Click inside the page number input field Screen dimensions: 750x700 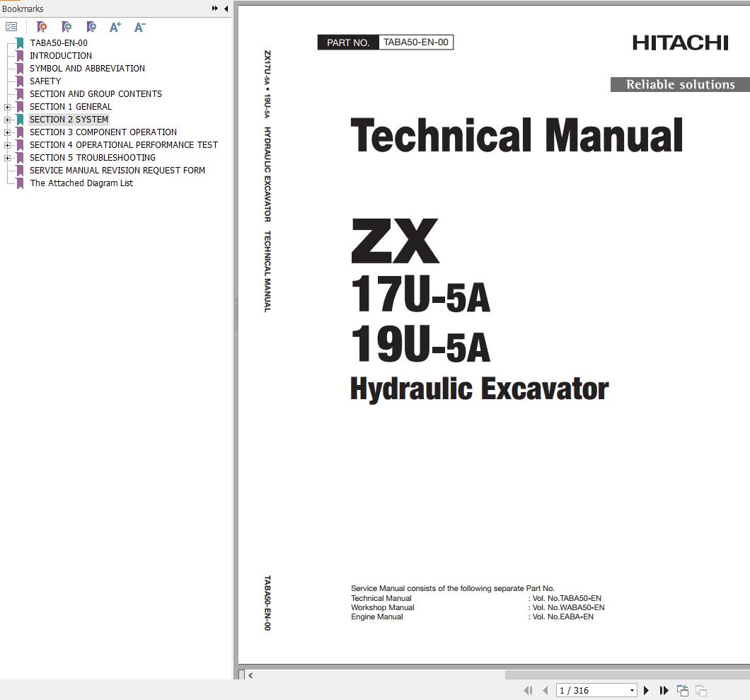(587, 690)
